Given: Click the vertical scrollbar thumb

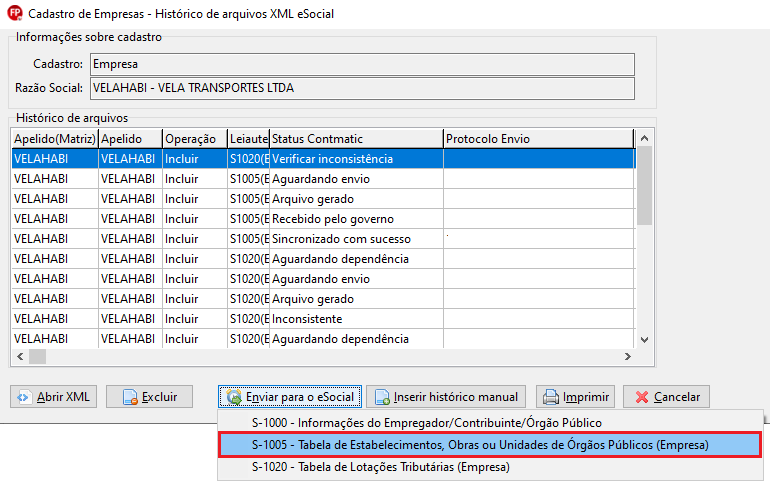Looking at the screenshot, I should click(x=645, y=186).
